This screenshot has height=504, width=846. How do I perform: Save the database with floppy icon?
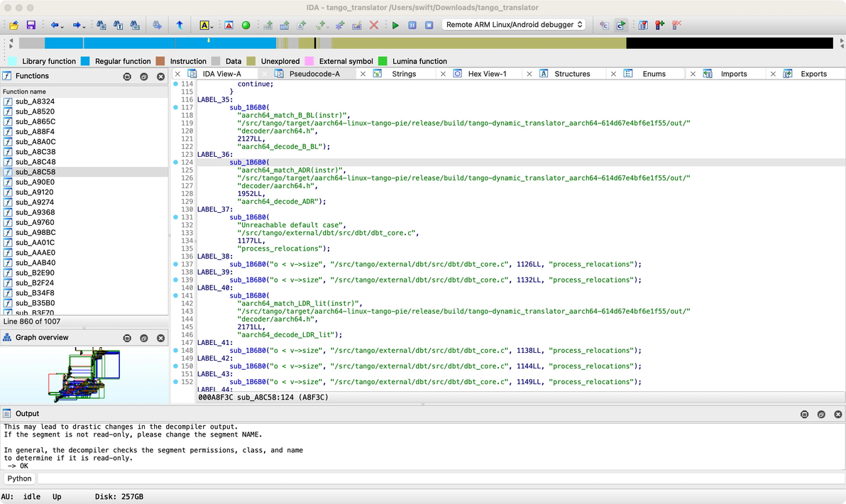coord(31,25)
